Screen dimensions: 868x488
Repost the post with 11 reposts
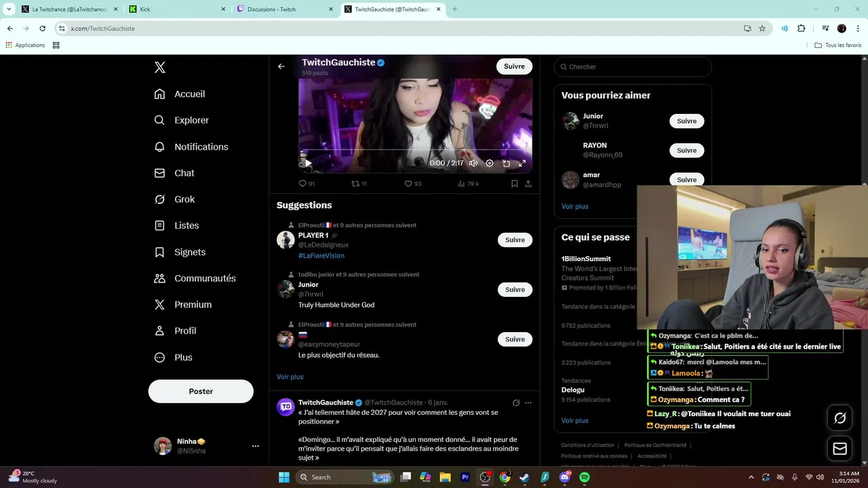pos(359,184)
